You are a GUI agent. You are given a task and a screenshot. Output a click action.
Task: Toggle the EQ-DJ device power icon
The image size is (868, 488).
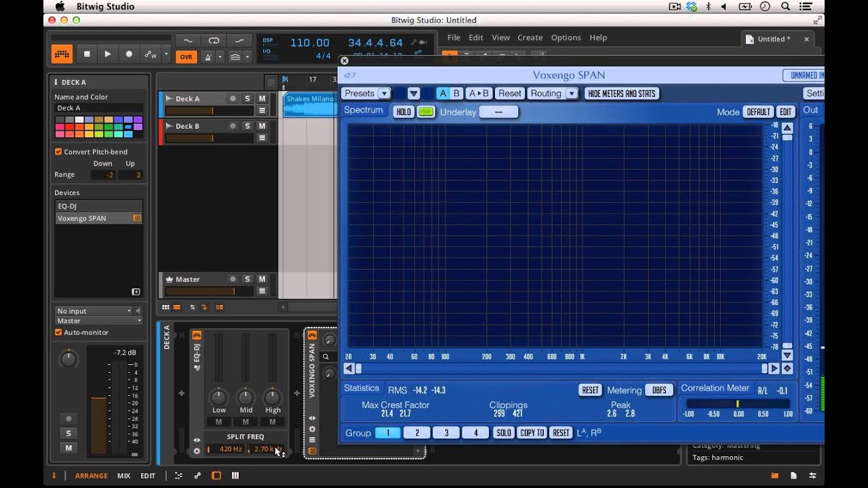(x=197, y=335)
